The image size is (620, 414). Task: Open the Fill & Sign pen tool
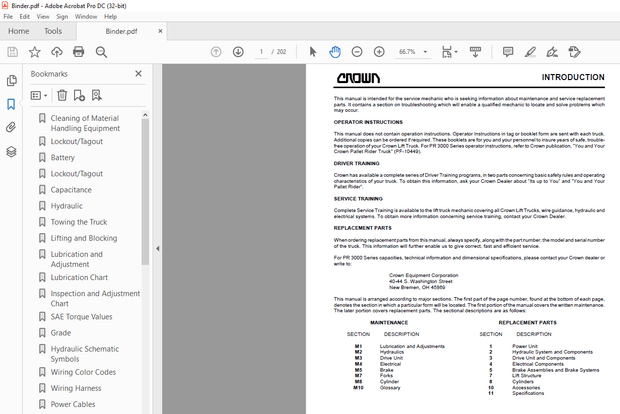(x=552, y=52)
